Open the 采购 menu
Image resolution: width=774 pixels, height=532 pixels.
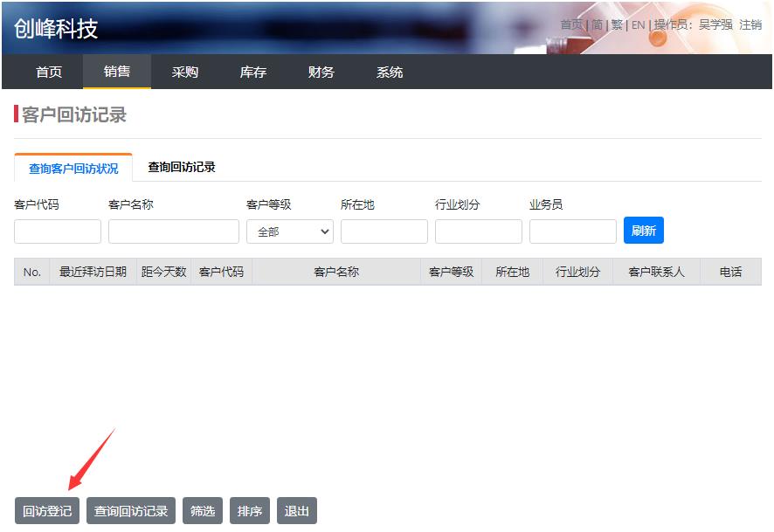[x=185, y=72]
